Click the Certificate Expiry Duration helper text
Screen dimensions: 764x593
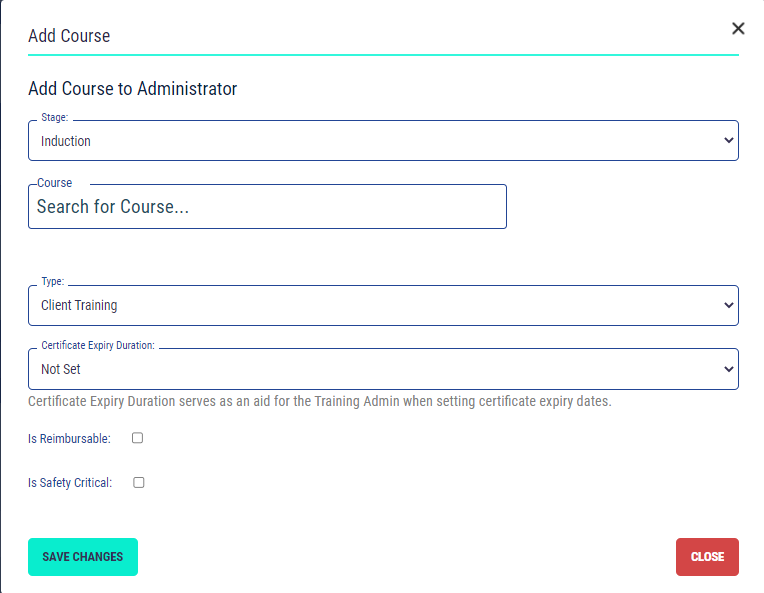[319, 402]
